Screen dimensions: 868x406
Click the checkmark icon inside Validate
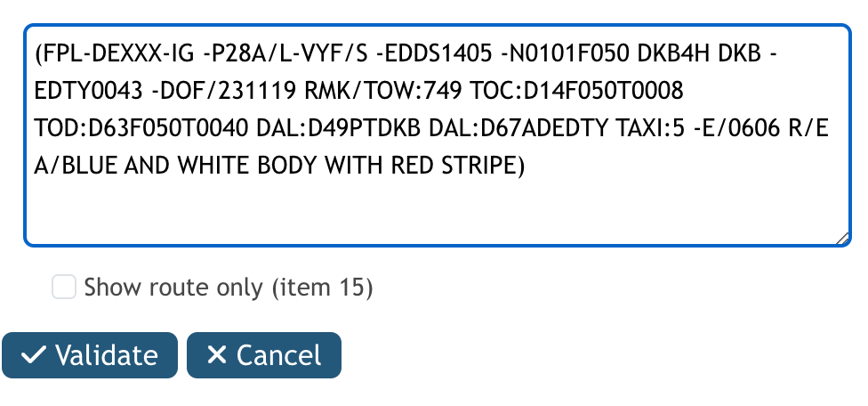pos(33,355)
